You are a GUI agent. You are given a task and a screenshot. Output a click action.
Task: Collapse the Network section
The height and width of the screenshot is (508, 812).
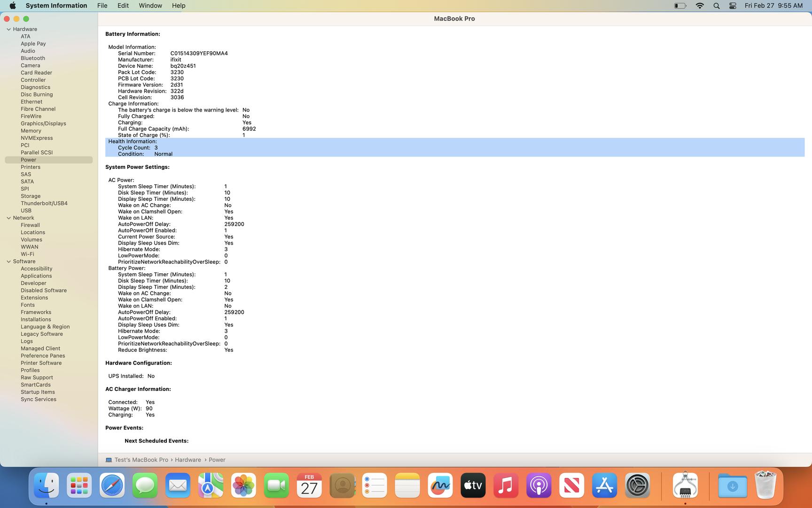click(x=8, y=218)
